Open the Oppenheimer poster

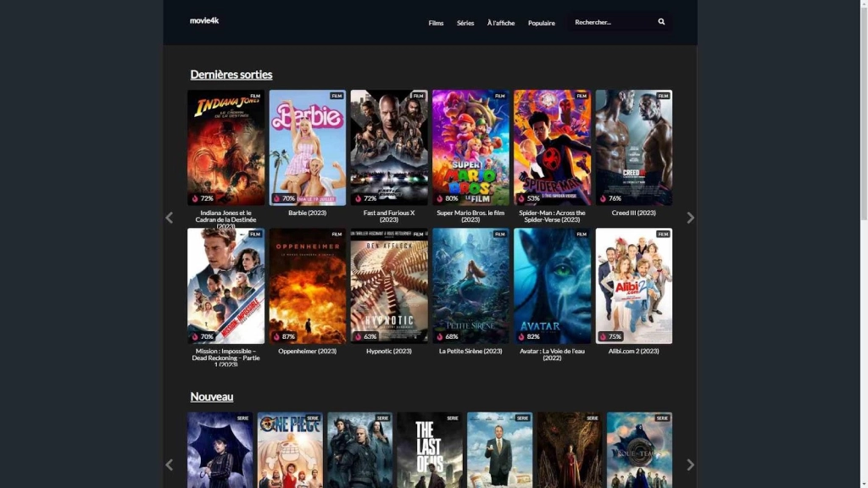click(307, 286)
